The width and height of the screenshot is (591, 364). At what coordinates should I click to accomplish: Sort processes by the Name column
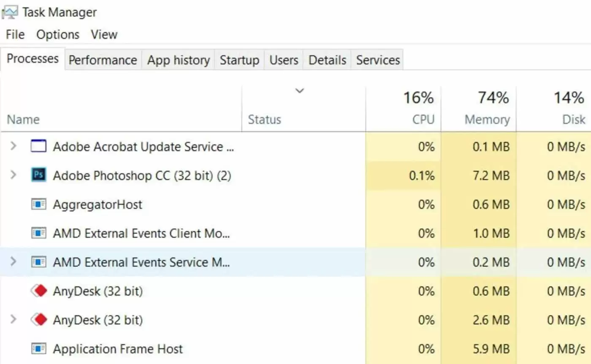(x=23, y=119)
